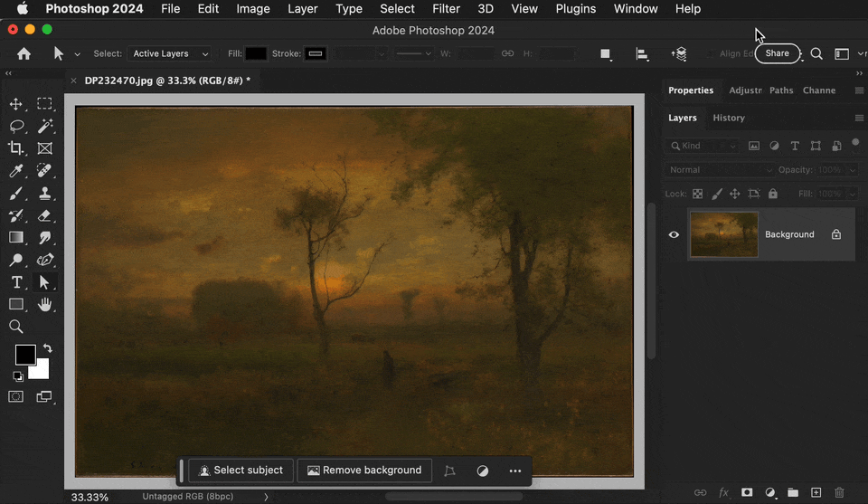
Task: Toggle the shape layer filter
Action: [816, 146]
